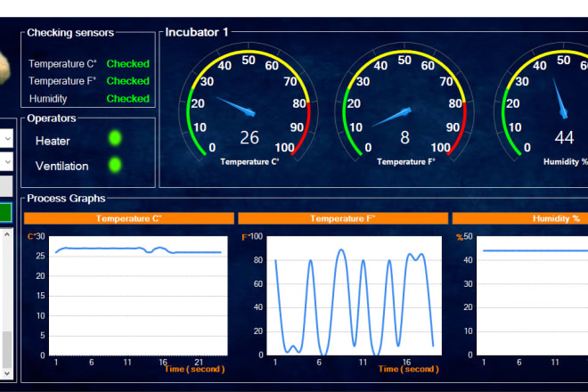
Task: Click the scrollbar down arrow on left panel
Action: pyautogui.click(x=7, y=373)
